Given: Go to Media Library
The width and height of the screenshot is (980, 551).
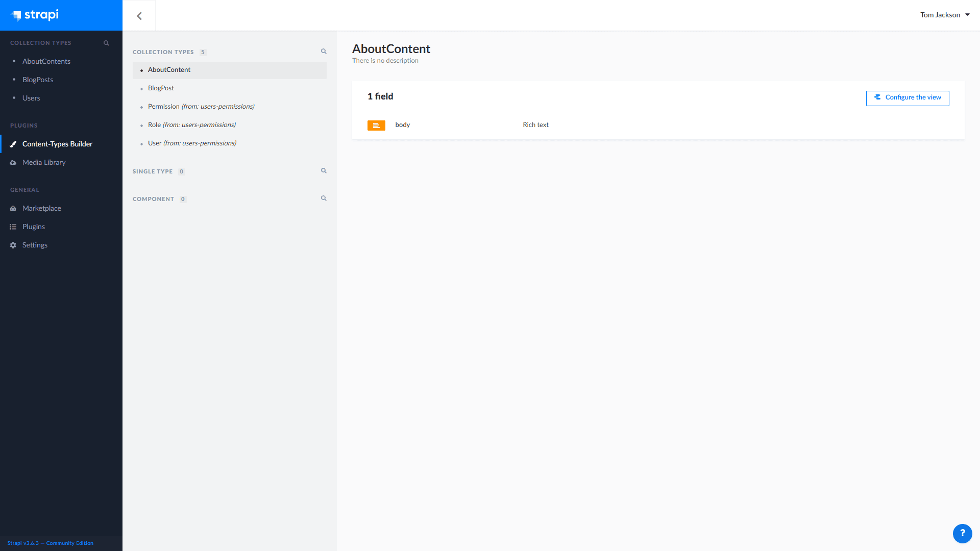Looking at the screenshot, I should [44, 162].
